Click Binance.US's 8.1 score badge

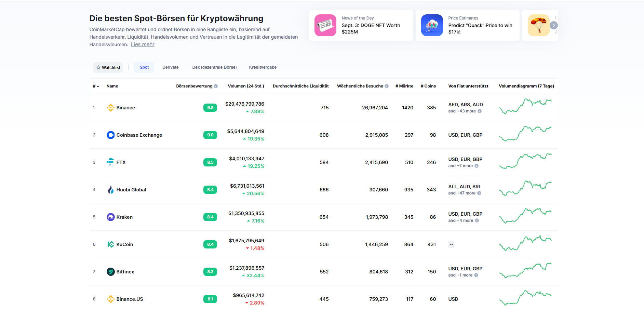coord(210,299)
